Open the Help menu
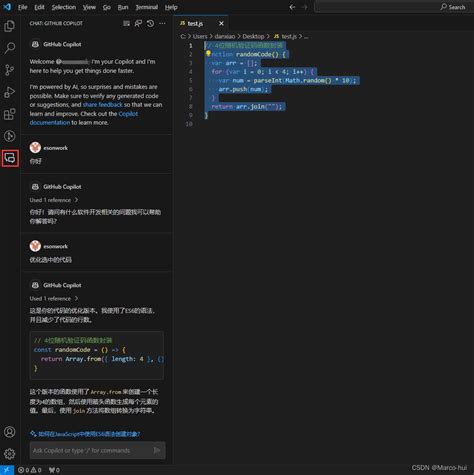This screenshot has width=474, height=475. click(x=171, y=7)
